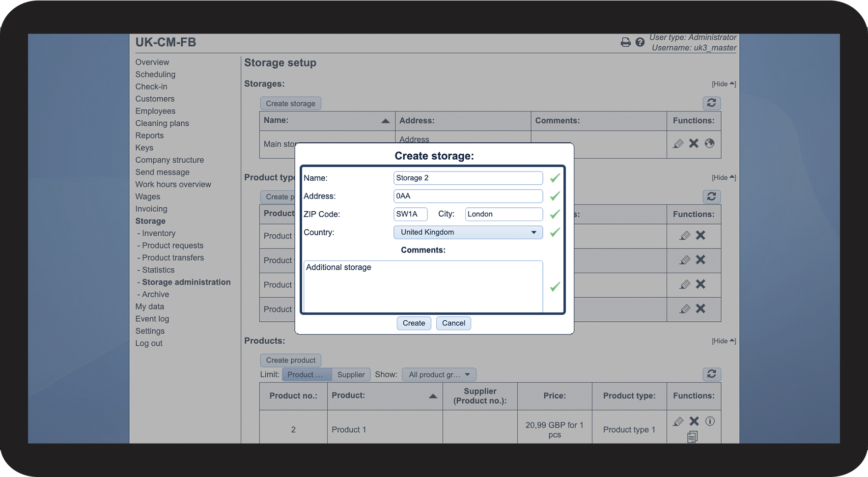This screenshot has width=868, height=477.
Task: Go to Company structure menu item
Action: (169, 160)
